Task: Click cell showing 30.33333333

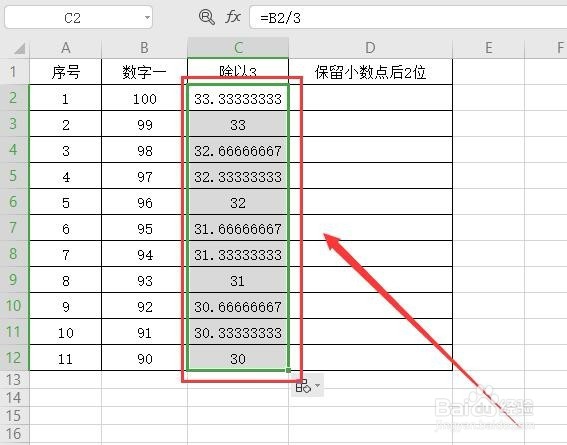Action: 238,332
